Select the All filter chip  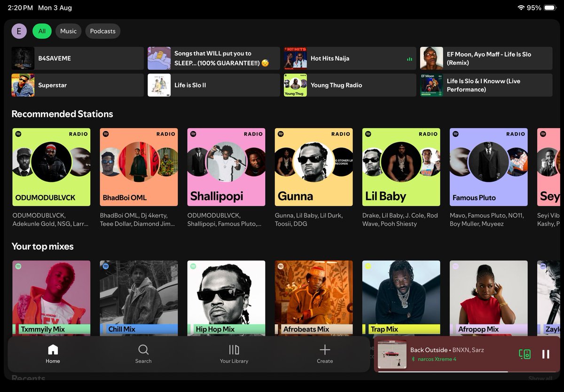[42, 31]
